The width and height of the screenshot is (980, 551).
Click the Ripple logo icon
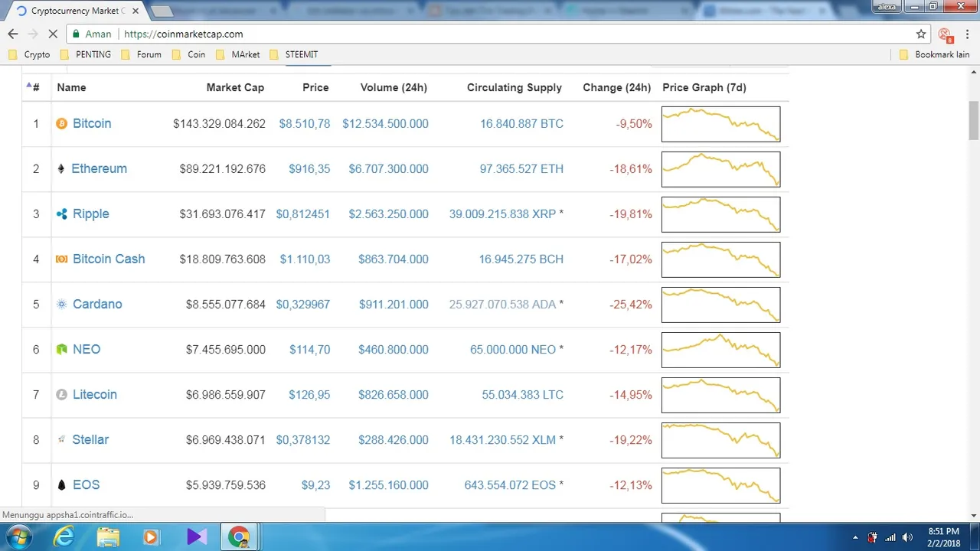pos(62,214)
